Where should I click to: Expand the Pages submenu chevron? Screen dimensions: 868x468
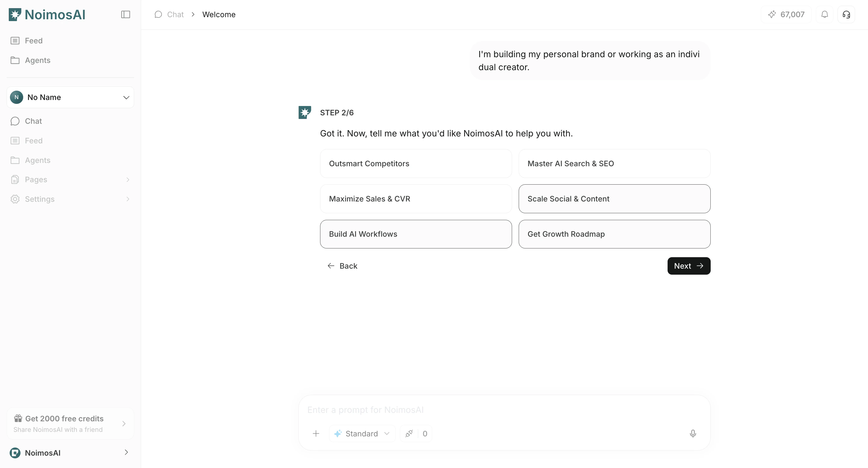tap(128, 179)
